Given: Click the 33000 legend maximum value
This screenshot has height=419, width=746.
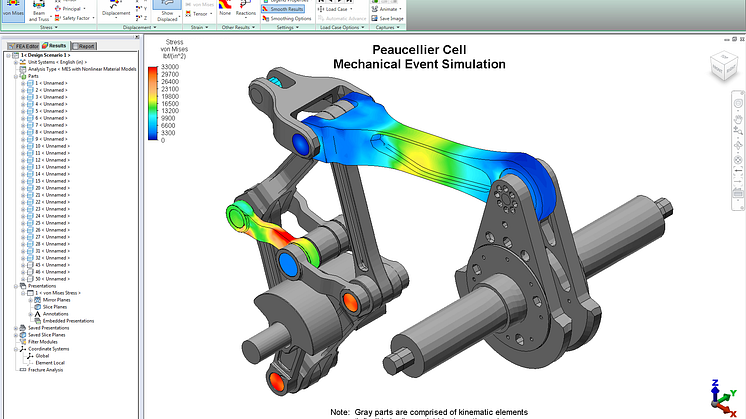Looking at the screenshot, I should click(170, 67).
